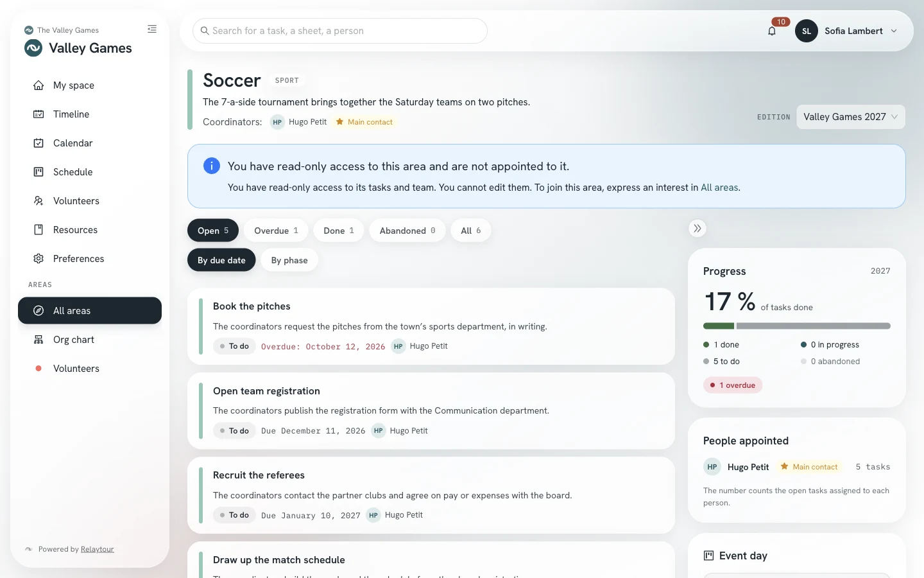Select the Abandoned tasks tab
This screenshot has height=578, width=924.
coord(407,231)
